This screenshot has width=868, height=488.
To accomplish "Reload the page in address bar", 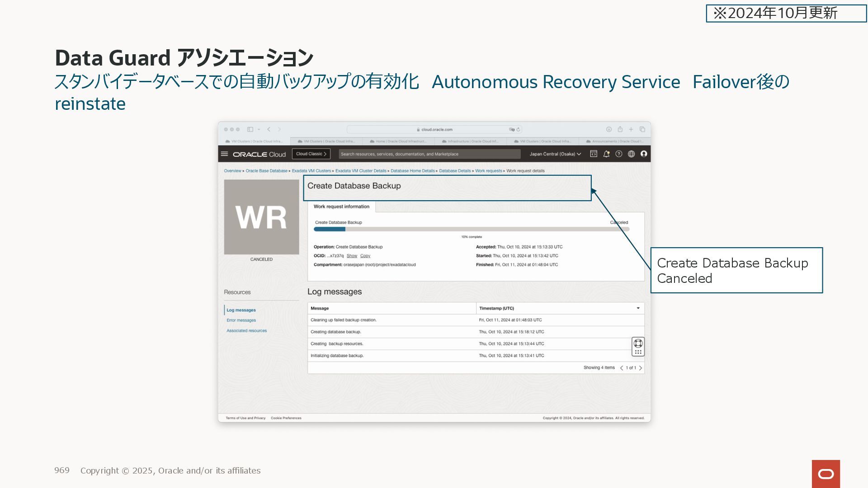I will point(519,130).
